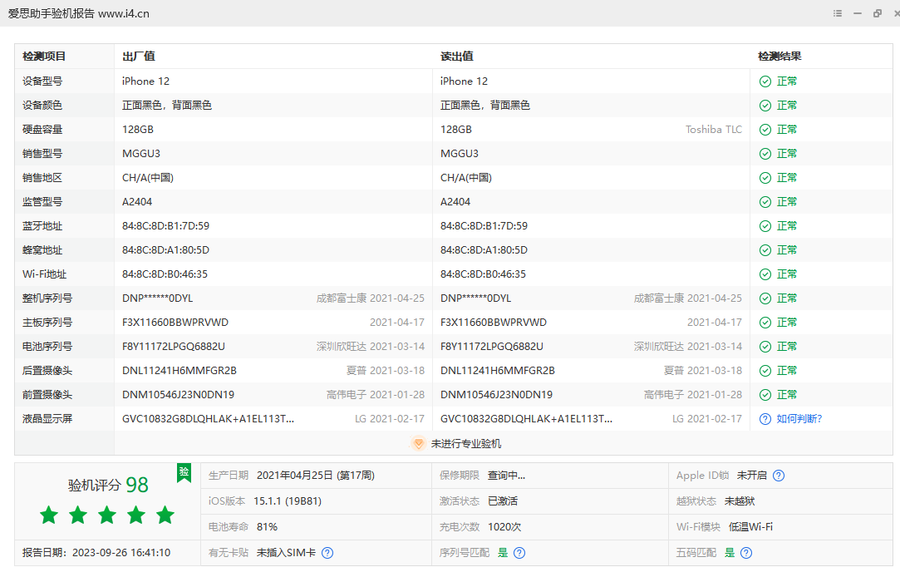This screenshot has width=900, height=577.
Task: Click the help icon beside 序列号匹配
Action: (x=519, y=553)
